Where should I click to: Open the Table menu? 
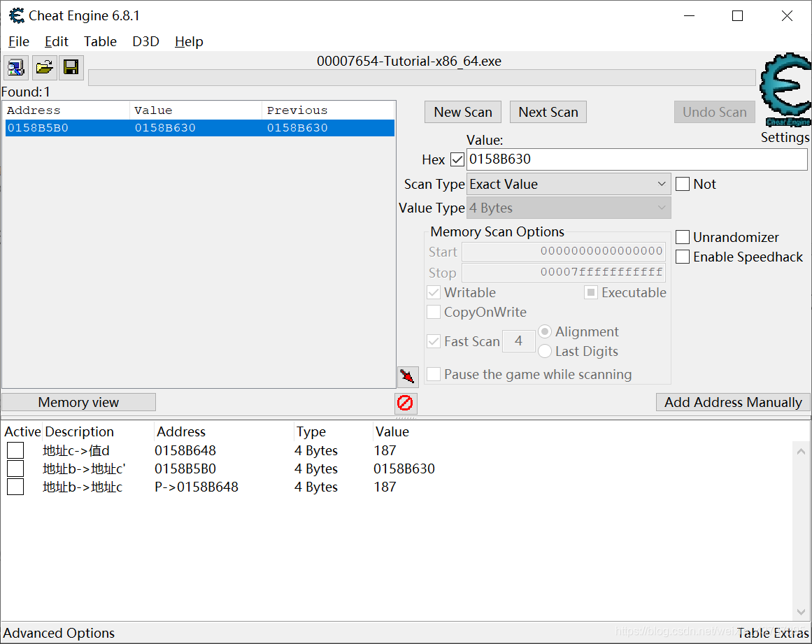coord(101,41)
